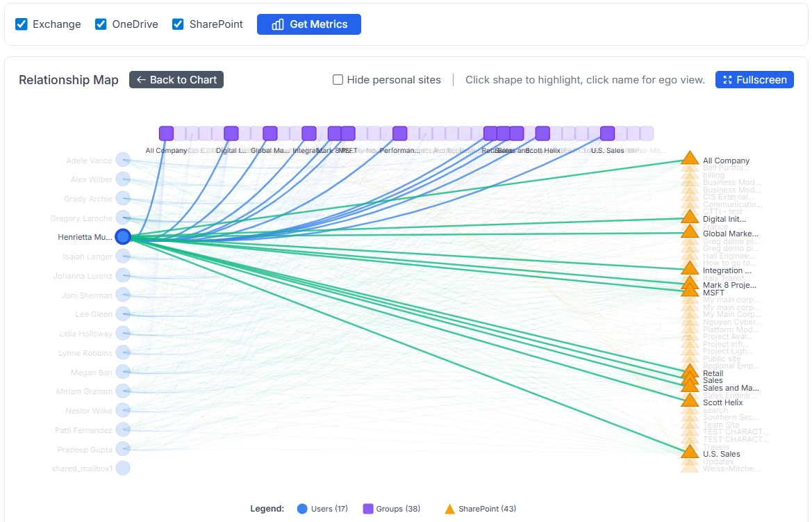The height and width of the screenshot is (522, 812).
Task: Click the U.S. Sales SharePoint triangle
Action: [690, 452]
